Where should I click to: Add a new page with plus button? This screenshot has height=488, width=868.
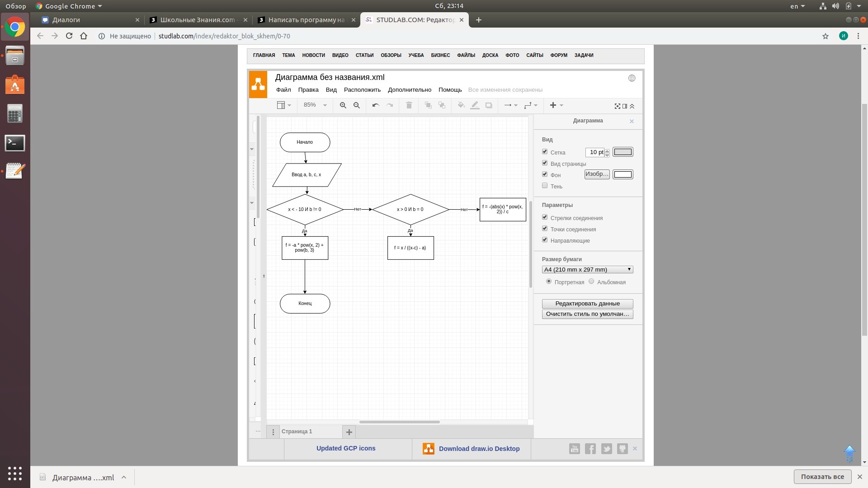pos(349,432)
